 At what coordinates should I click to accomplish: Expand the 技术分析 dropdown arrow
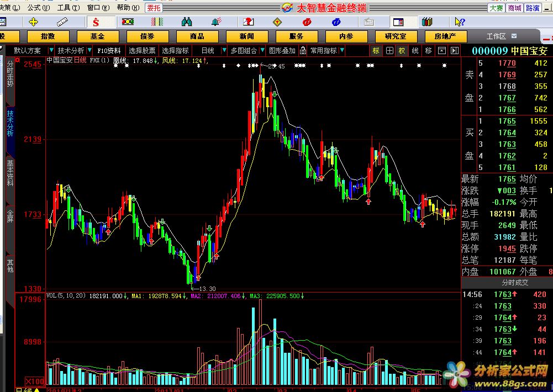(89, 50)
